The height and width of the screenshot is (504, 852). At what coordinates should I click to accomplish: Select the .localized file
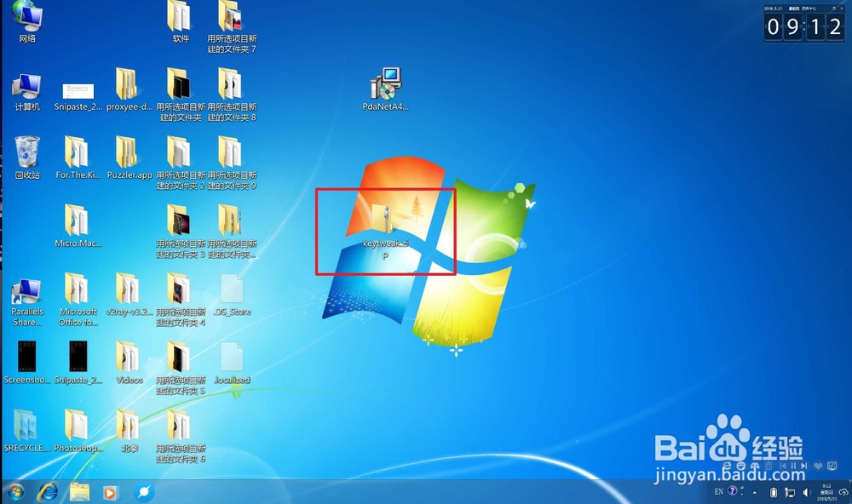[x=232, y=364]
